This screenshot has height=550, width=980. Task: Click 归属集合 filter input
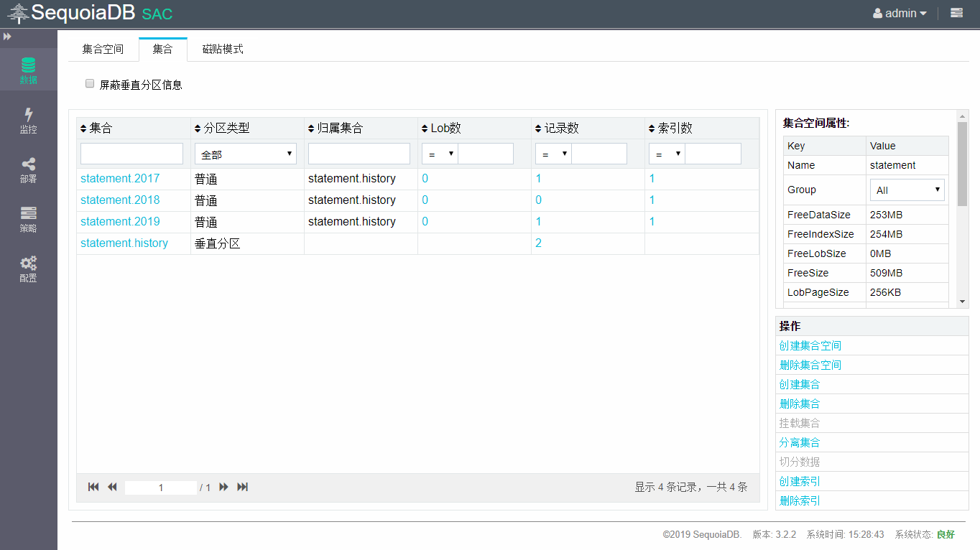359,154
